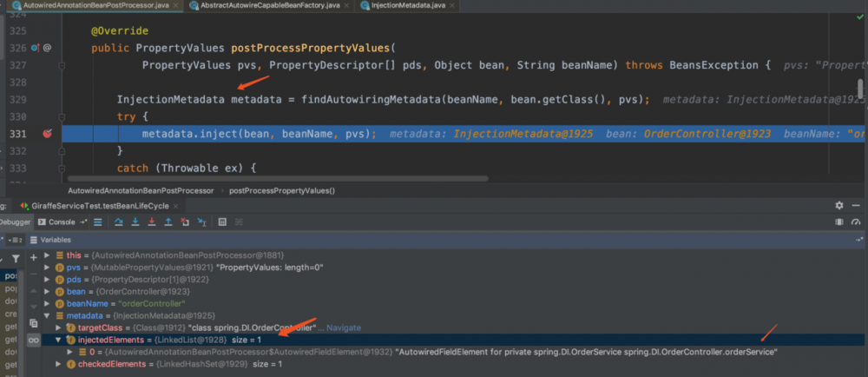Toggle the breakpoint on line 331
The height and width of the screenshot is (377, 868).
[x=47, y=134]
